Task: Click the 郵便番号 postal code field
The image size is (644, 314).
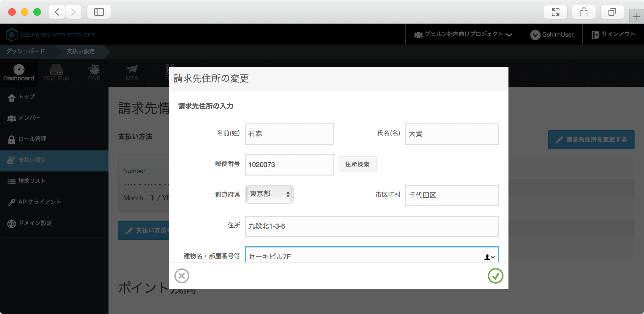Action: (289, 165)
